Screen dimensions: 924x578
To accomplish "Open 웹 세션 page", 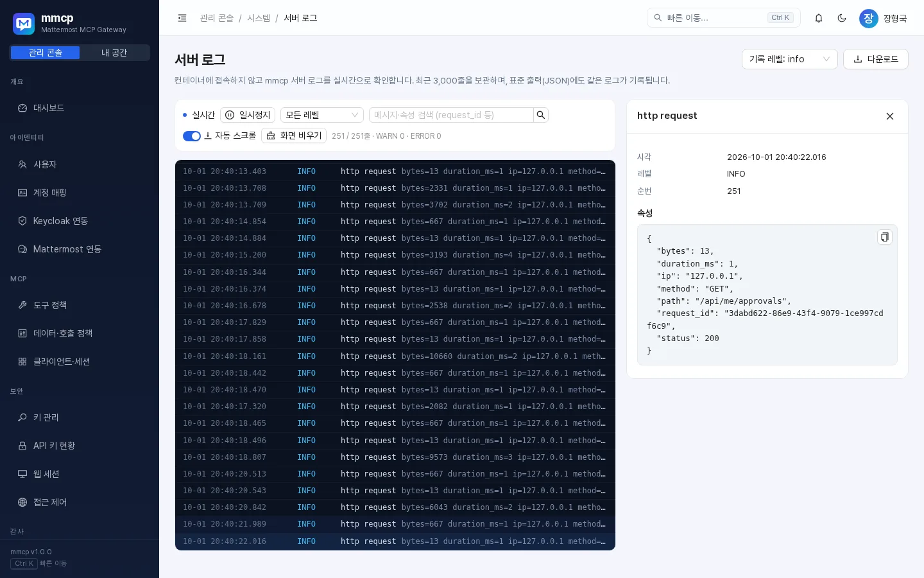I will pyautogui.click(x=80, y=474).
